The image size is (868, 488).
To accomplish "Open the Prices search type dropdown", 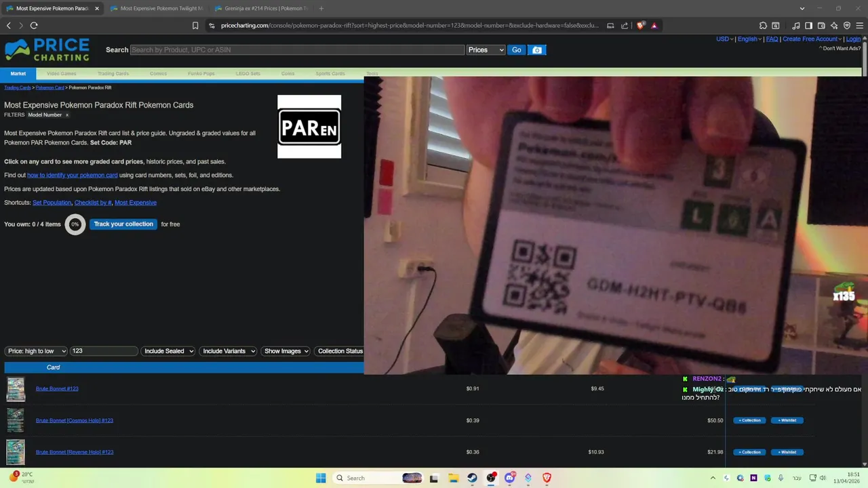I will tap(486, 50).
